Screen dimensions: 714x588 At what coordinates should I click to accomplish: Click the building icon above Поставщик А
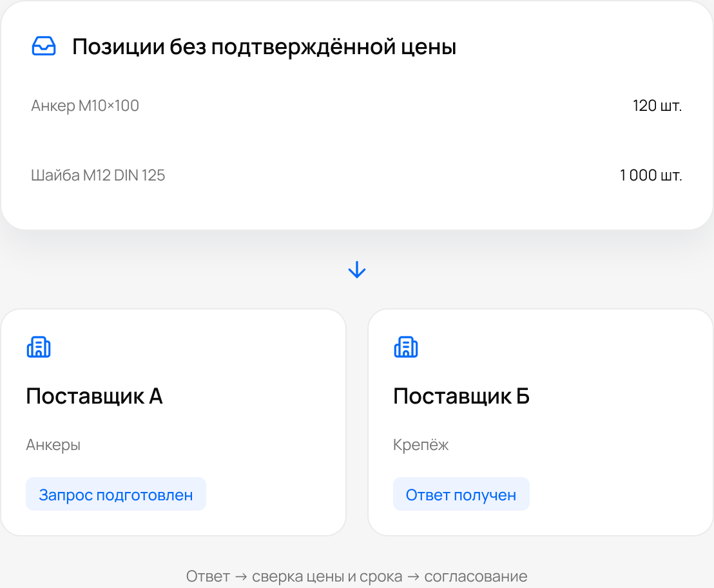click(39, 348)
